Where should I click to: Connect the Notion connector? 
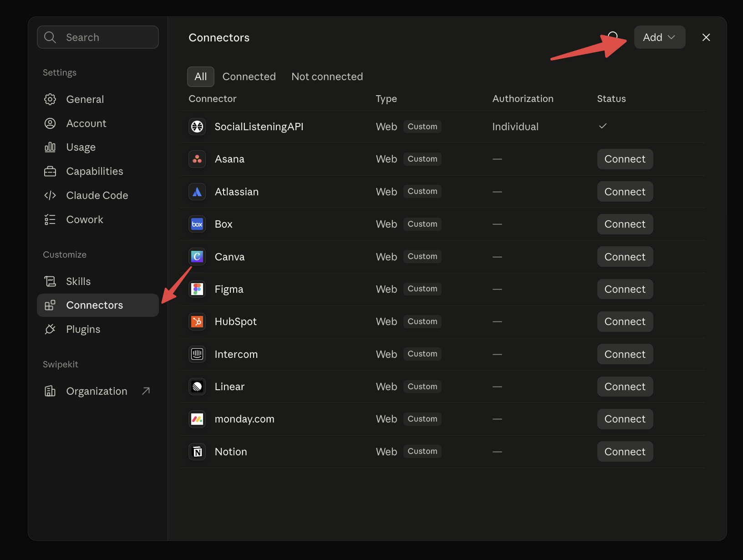click(625, 452)
